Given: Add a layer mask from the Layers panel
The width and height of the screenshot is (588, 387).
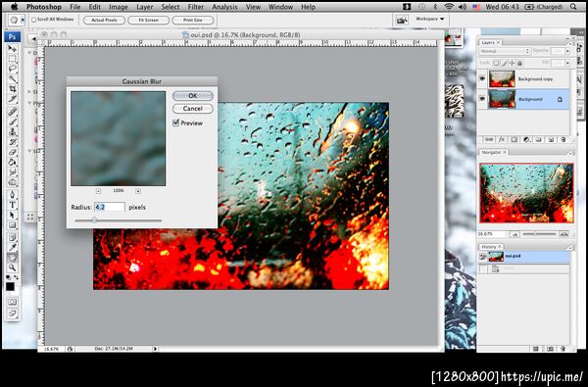Looking at the screenshot, I should tap(514, 139).
